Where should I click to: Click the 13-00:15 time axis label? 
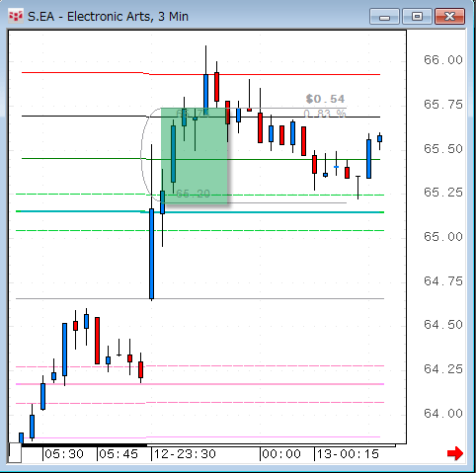click(x=348, y=454)
